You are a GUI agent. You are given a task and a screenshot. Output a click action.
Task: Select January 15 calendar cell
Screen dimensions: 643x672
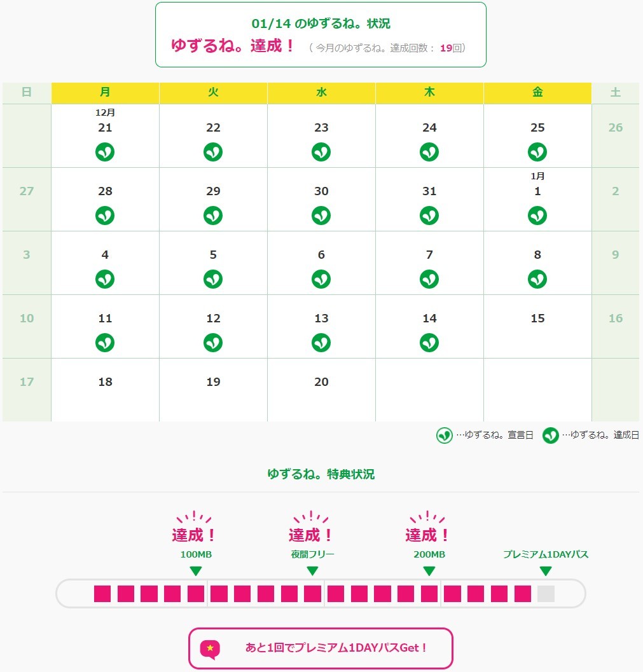tap(537, 326)
